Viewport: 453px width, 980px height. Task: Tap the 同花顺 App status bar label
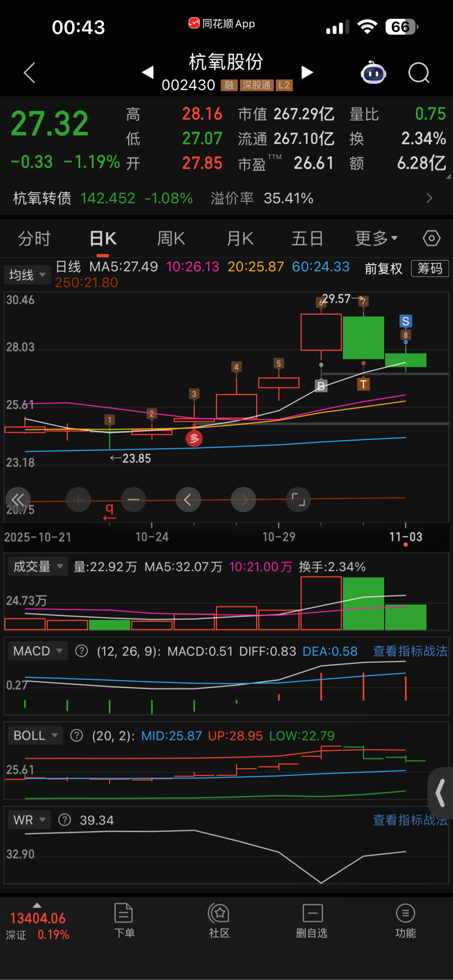click(x=222, y=24)
